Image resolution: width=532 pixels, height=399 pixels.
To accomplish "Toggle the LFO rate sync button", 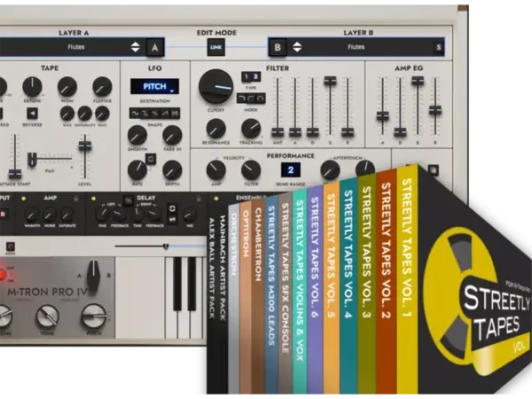I will click(151, 159).
